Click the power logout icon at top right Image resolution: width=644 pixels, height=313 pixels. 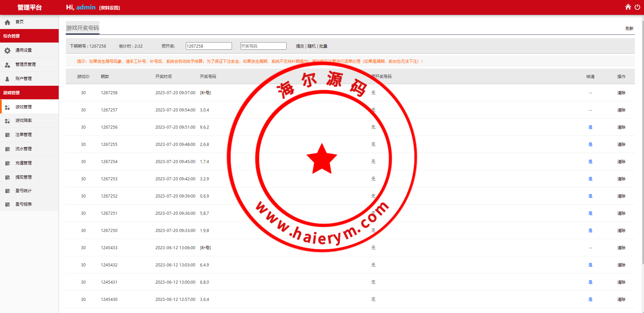pyautogui.click(x=638, y=7)
